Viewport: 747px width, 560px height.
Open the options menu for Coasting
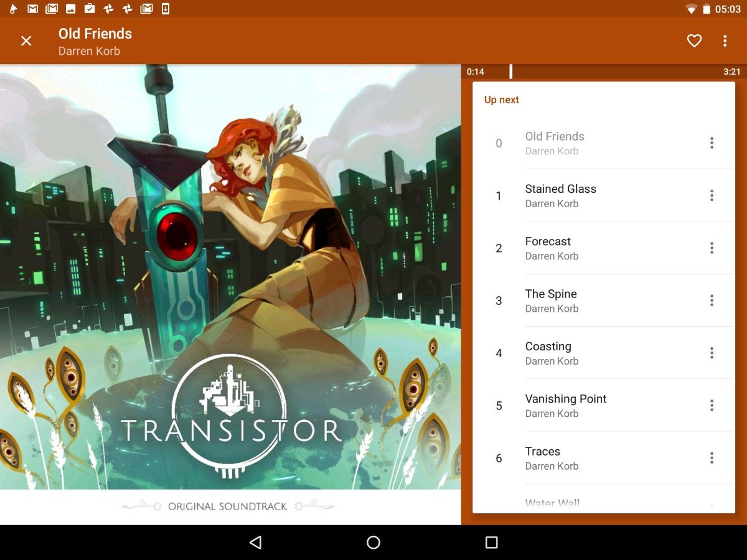pos(712,353)
